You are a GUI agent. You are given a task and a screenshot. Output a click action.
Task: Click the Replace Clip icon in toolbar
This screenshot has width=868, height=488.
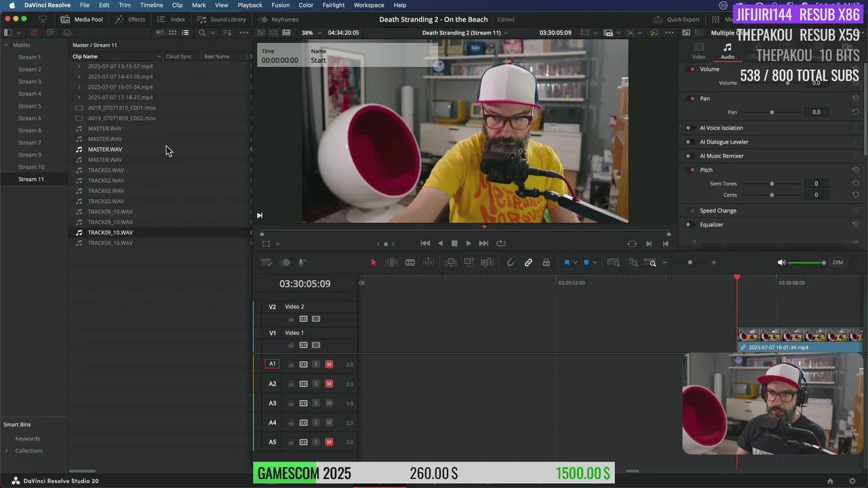(x=486, y=262)
